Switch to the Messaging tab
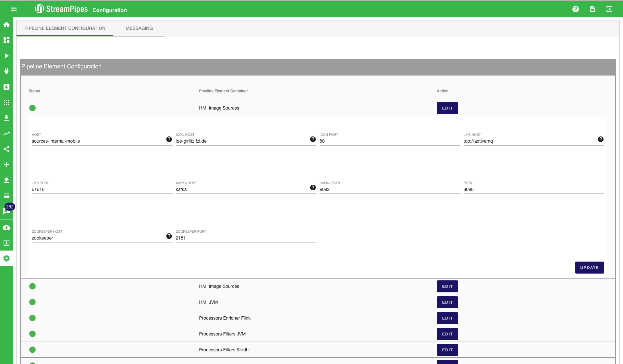This screenshot has height=364, width=623. [139, 28]
